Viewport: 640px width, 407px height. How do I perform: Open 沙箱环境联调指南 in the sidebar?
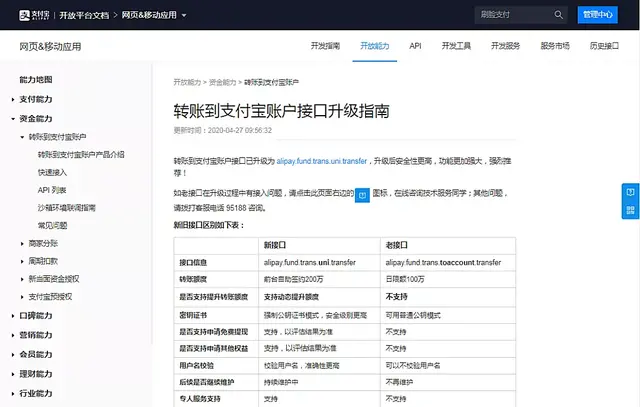coord(67,208)
